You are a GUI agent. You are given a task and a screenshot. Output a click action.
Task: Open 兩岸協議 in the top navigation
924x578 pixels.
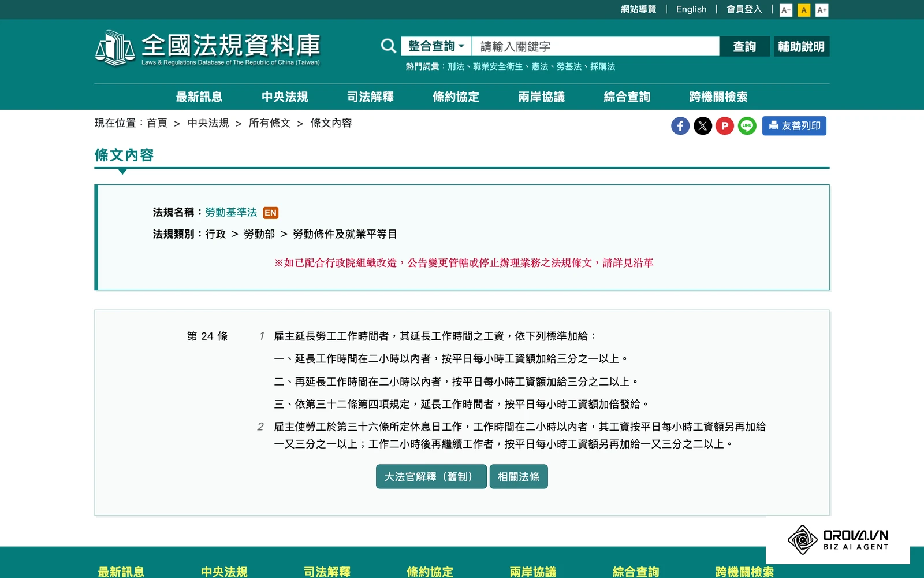click(x=541, y=97)
